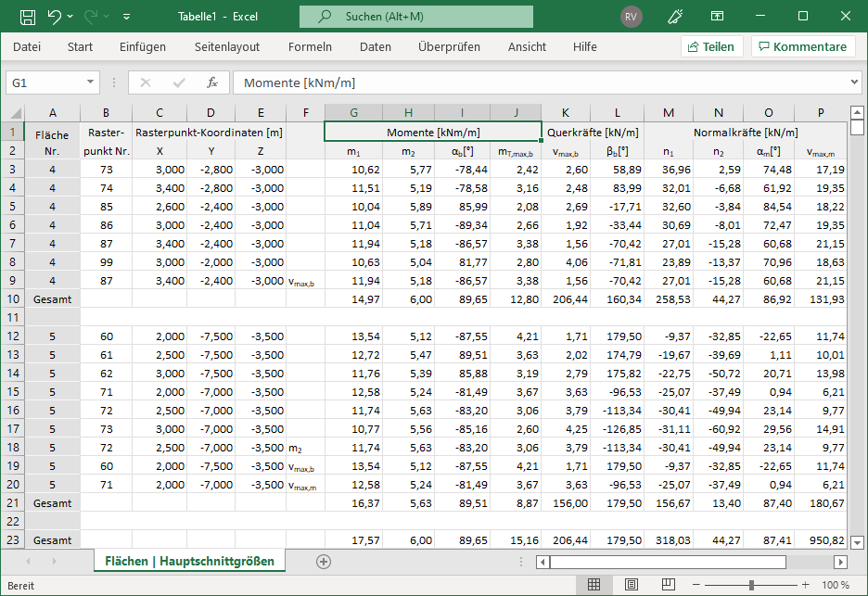
Task: Open the Einfügen ribbon tab
Action: [143, 46]
